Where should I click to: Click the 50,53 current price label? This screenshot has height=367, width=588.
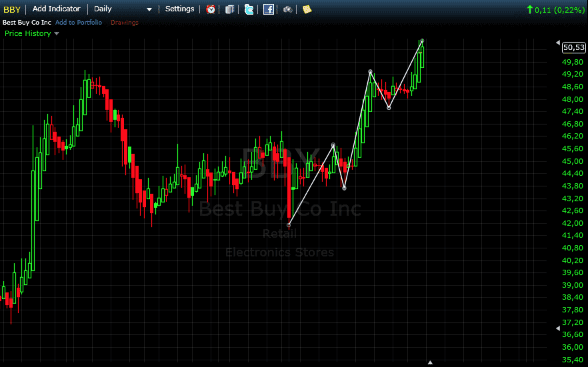574,48
